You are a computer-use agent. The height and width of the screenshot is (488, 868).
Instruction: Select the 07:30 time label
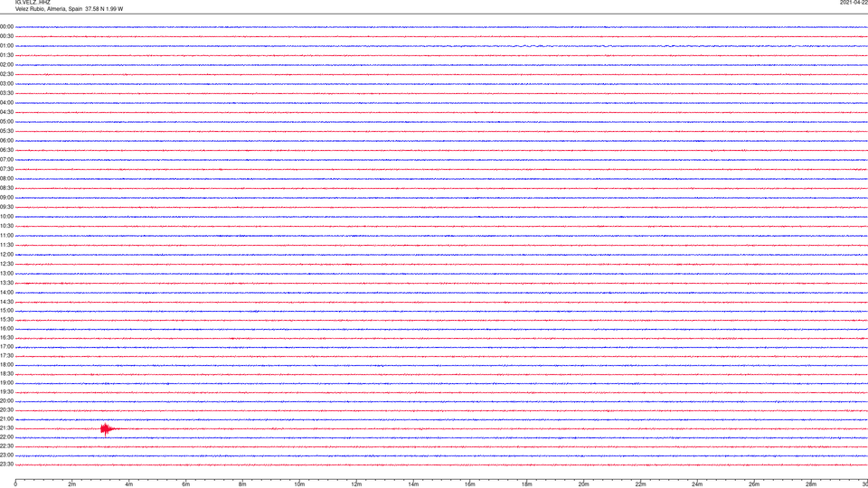coord(6,169)
